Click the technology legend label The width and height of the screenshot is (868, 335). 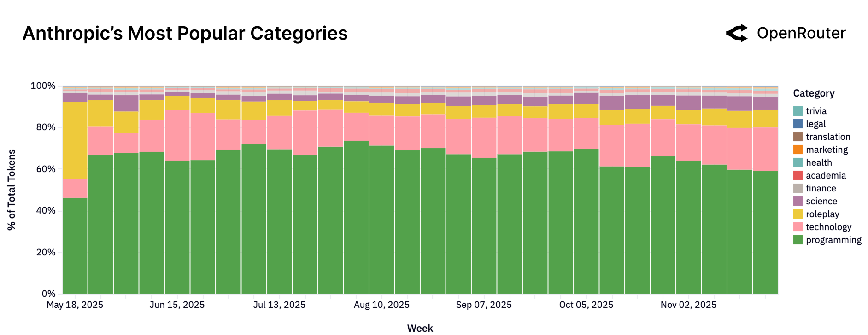[828, 227]
